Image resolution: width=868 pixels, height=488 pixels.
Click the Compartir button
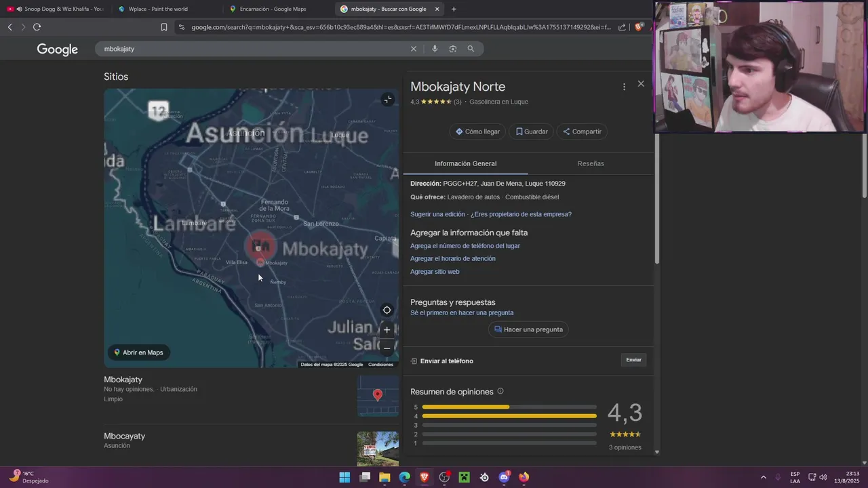[x=582, y=131]
